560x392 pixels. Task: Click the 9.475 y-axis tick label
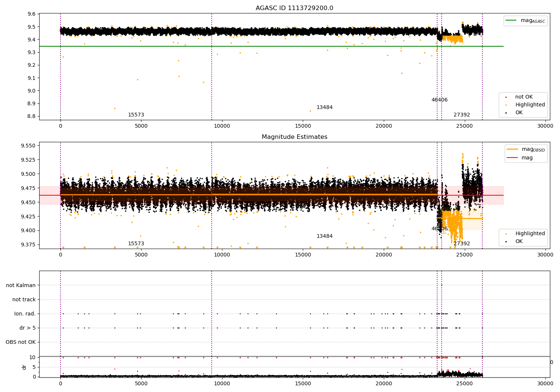29,188
